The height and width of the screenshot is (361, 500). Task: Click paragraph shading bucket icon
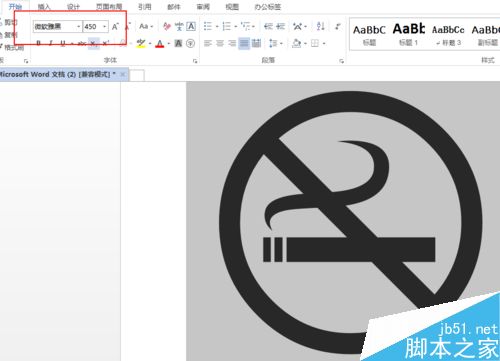click(x=296, y=43)
